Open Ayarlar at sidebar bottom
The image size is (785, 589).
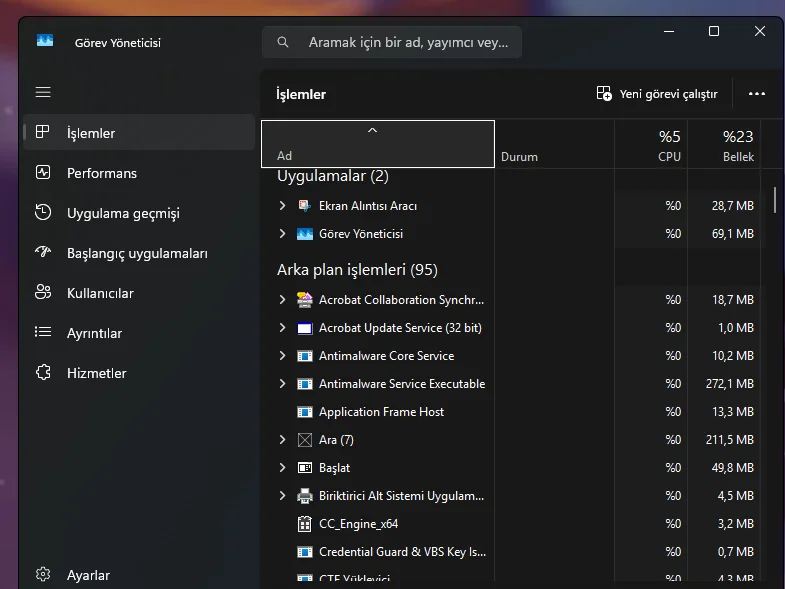[x=139, y=574]
